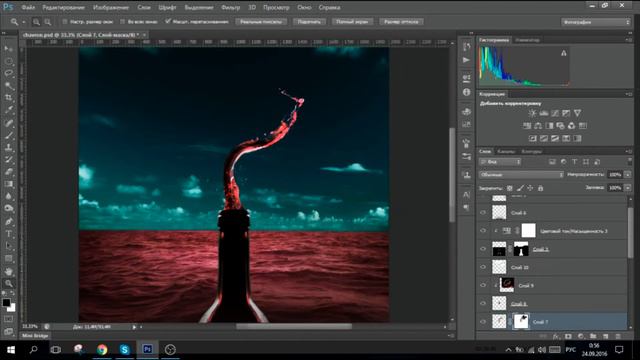640x360 pixels.
Task: Open the status bar info arrow
Action: coord(134,327)
